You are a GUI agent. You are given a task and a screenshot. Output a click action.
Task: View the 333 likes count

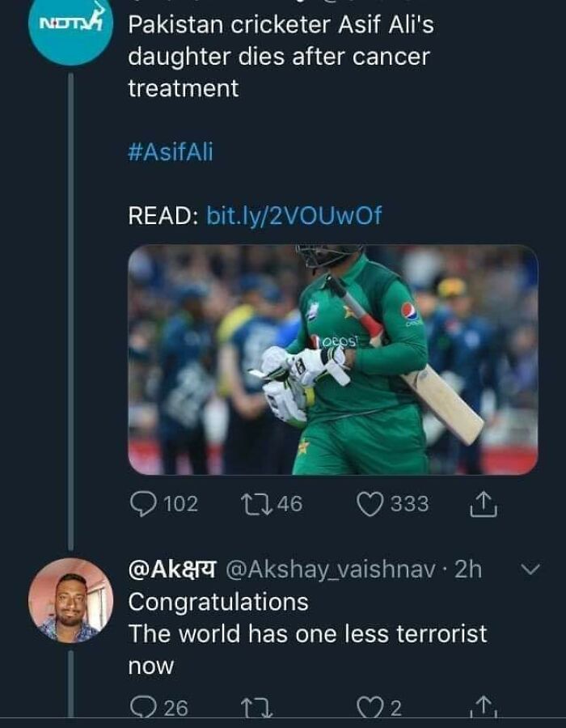(x=409, y=504)
